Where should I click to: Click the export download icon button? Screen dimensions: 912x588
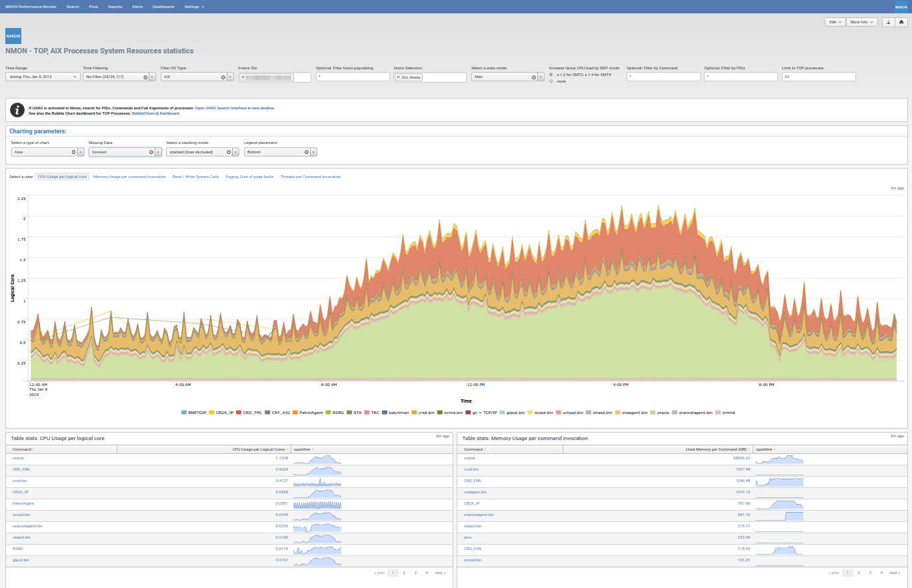pyautogui.click(x=889, y=22)
